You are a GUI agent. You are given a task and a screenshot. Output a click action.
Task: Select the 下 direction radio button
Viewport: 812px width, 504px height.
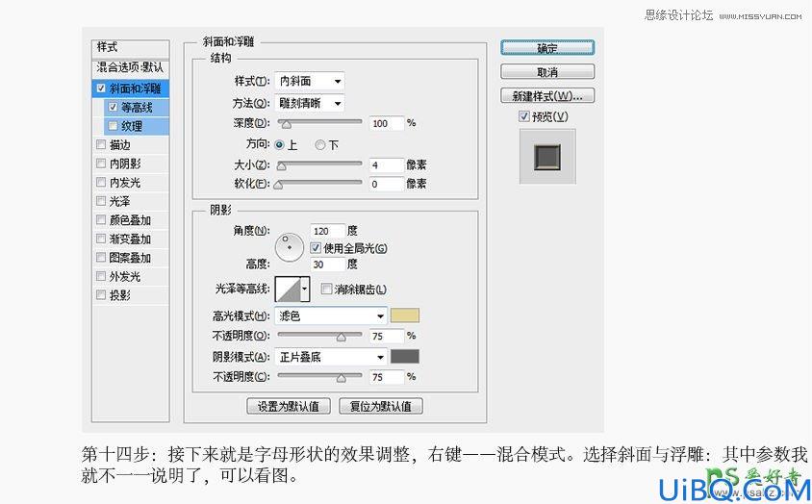coord(320,145)
